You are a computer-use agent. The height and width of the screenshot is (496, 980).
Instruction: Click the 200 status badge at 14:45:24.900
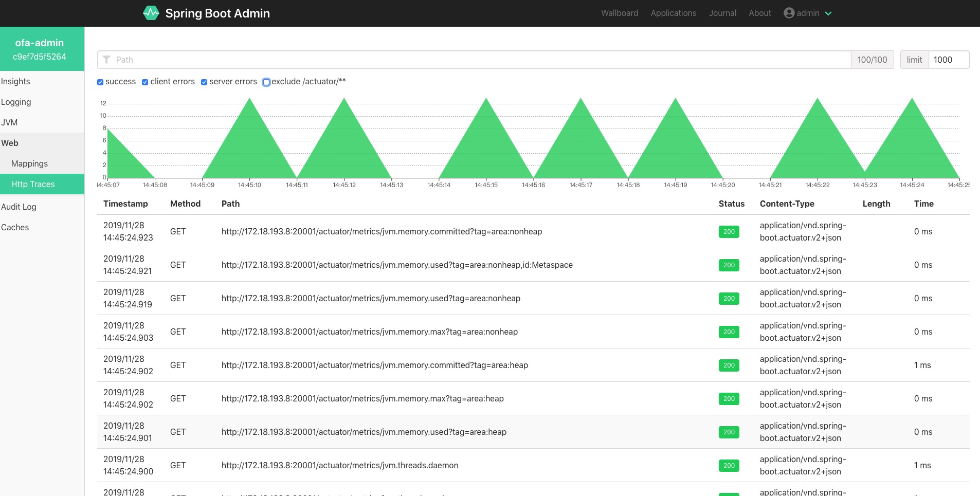coord(729,466)
